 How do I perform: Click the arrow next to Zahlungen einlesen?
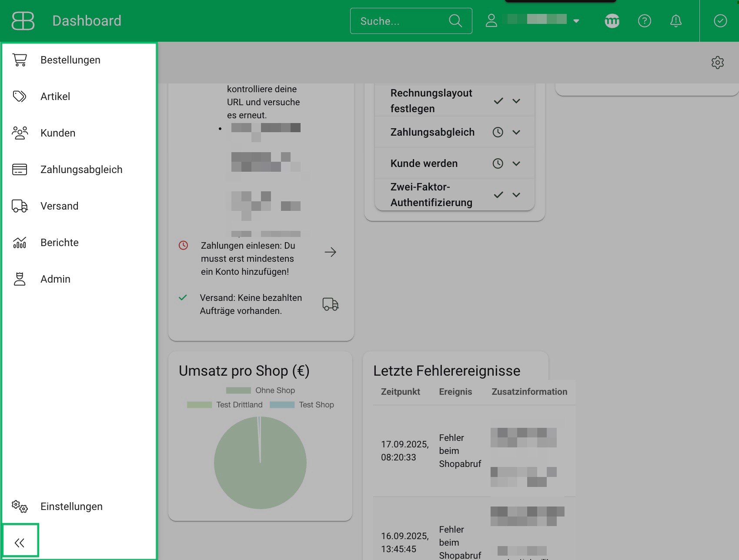[x=331, y=252]
